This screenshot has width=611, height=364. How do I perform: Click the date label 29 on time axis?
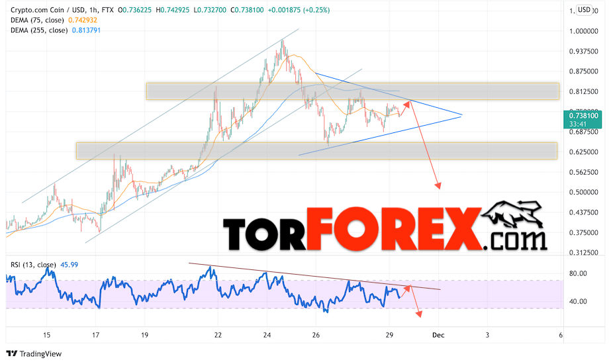389,335
